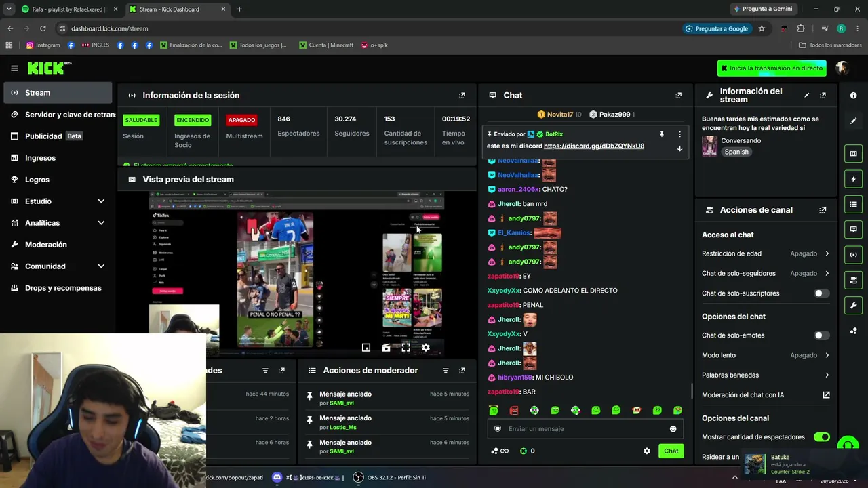Pop out the Información del stream panel
This screenshot has width=868, height=488.
[x=823, y=96]
